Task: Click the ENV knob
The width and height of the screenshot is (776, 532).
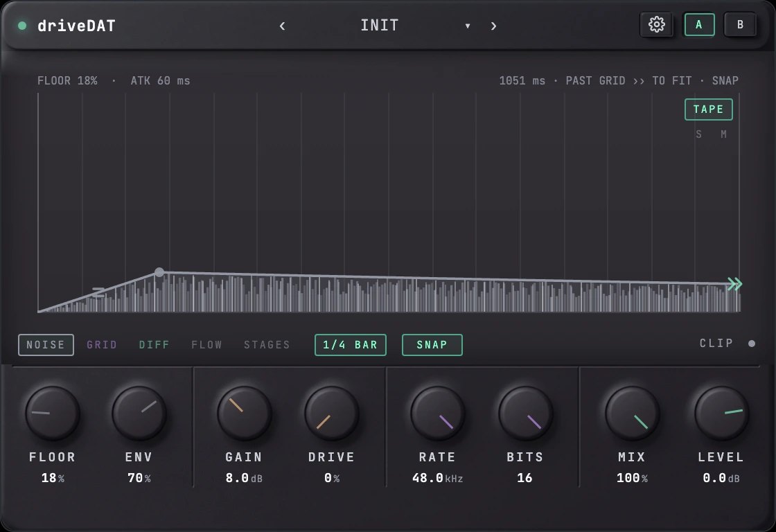Action: 139,414
